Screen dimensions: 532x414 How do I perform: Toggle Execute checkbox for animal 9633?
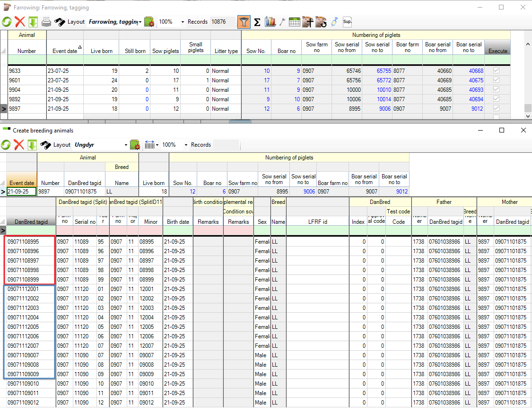coord(496,70)
